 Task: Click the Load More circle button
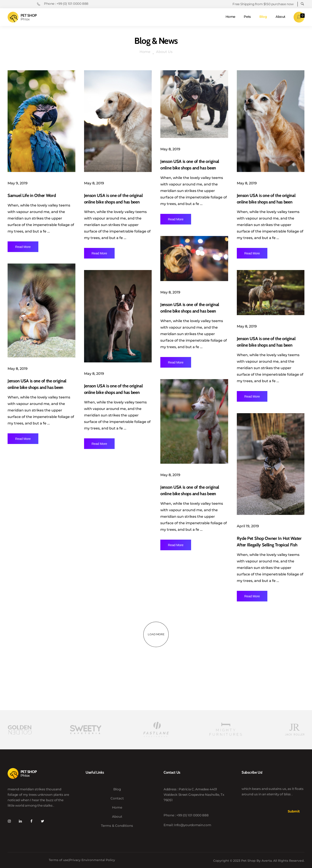click(x=156, y=634)
